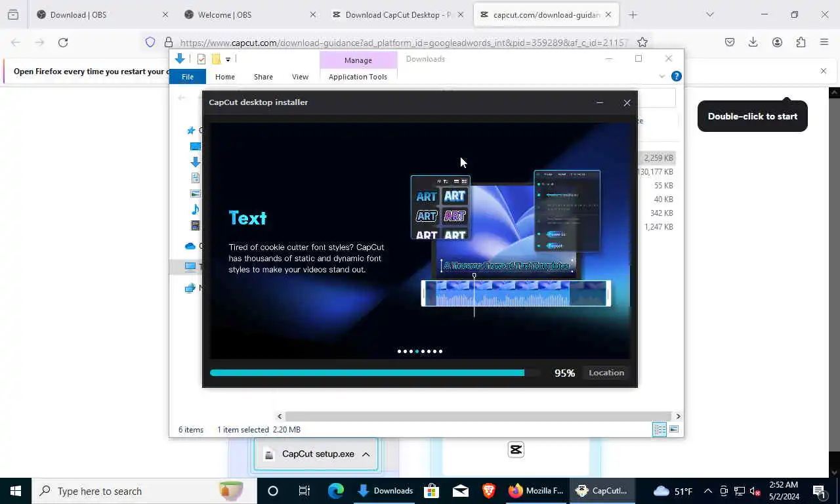This screenshot has width=840, height=504.
Task: Click the Location button in CapCut installer
Action: (606, 373)
